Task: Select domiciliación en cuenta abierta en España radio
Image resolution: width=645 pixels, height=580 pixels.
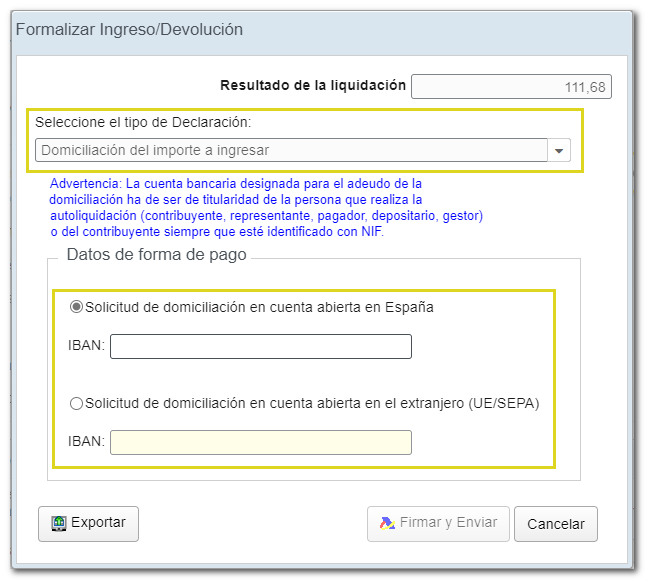Action: click(x=76, y=307)
